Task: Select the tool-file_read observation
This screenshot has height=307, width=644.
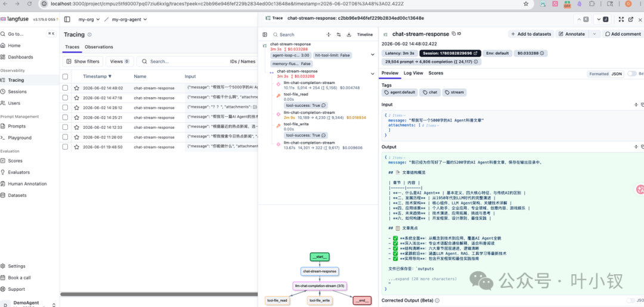Action: [296, 95]
